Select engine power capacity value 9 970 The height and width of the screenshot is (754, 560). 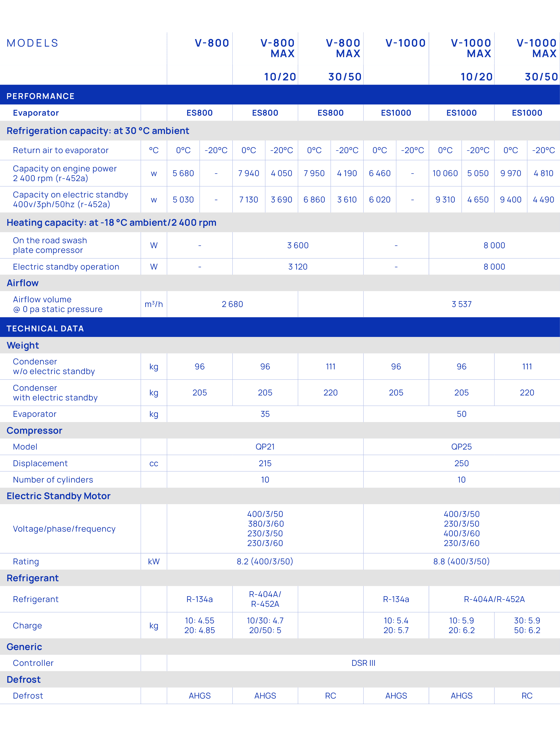point(510,173)
